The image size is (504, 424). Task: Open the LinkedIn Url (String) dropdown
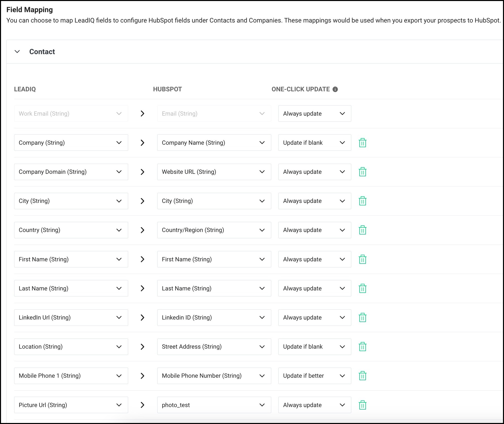tap(71, 317)
